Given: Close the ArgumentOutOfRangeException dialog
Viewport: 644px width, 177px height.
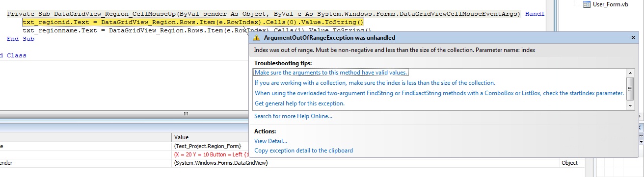Looking at the screenshot, I should pyautogui.click(x=633, y=38).
